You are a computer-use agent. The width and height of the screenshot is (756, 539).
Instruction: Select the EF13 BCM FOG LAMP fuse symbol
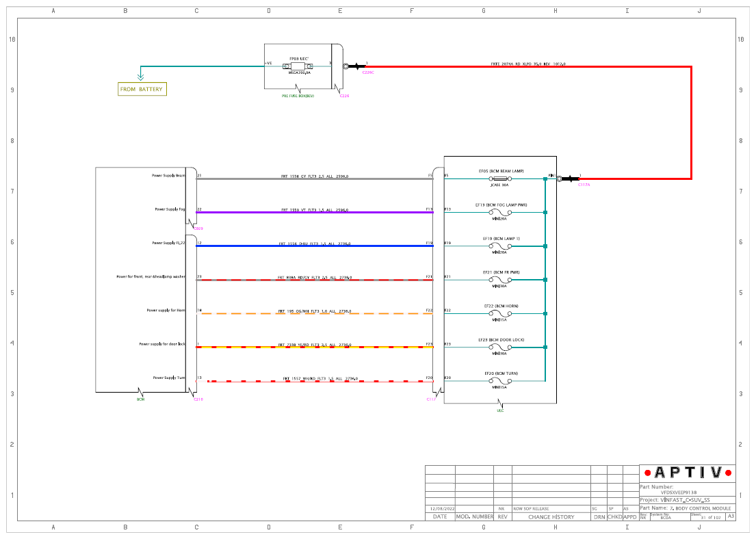[500, 212]
